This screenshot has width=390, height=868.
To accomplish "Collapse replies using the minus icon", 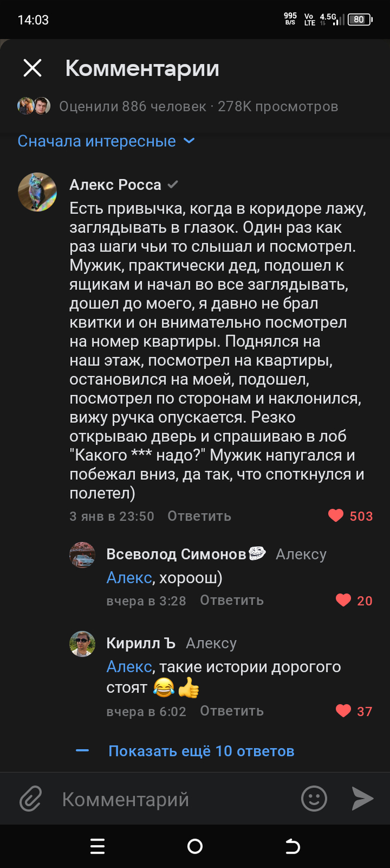I will [x=82, y=751].
